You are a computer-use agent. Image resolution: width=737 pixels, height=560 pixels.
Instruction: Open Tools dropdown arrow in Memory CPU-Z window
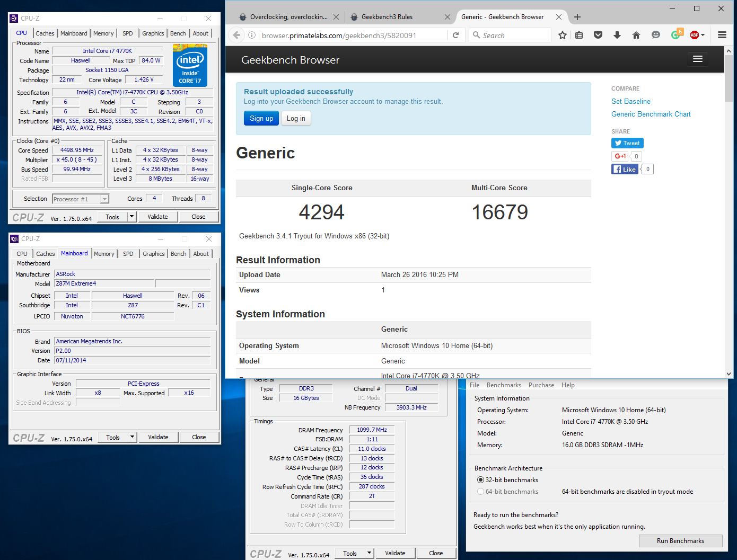coord(369,553)
